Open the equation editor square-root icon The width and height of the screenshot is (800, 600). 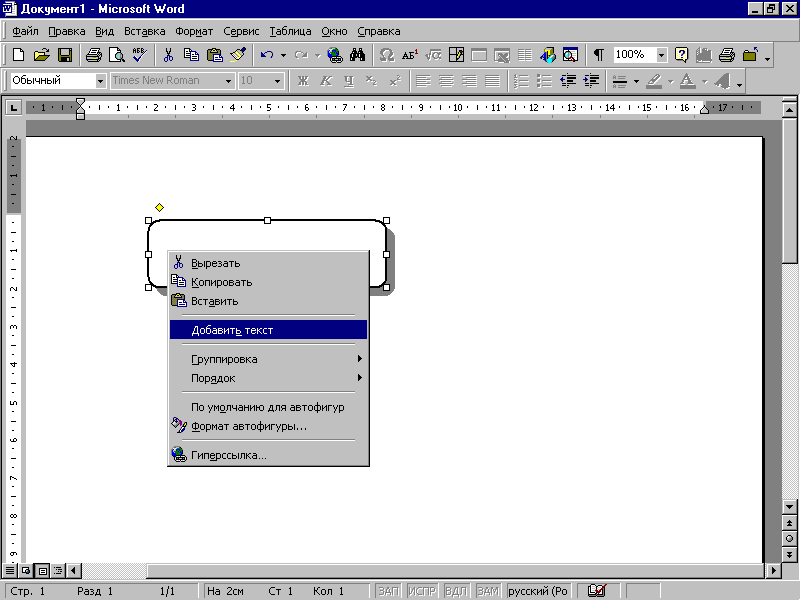433,55
